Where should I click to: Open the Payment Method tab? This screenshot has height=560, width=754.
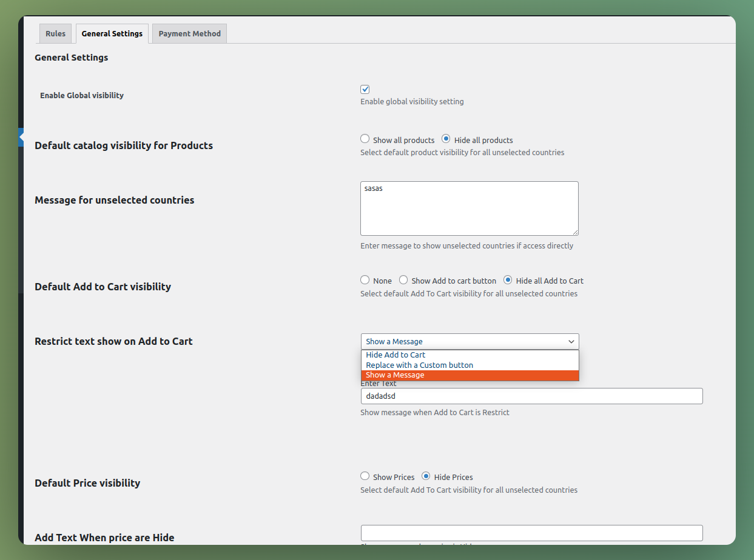tap(189, 34)
